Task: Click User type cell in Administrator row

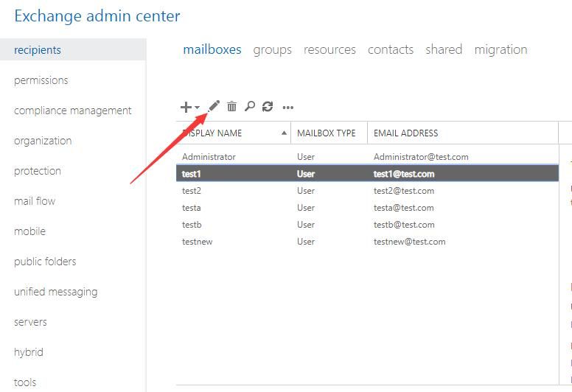Action: point(306,157)
